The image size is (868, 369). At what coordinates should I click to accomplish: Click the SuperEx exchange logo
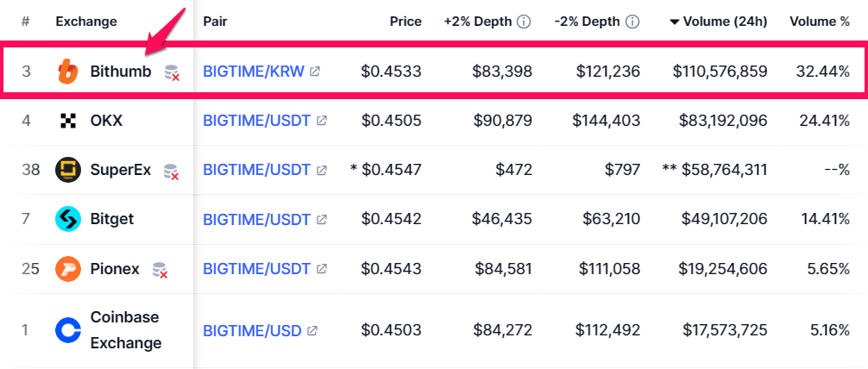[x=68, y=170]
